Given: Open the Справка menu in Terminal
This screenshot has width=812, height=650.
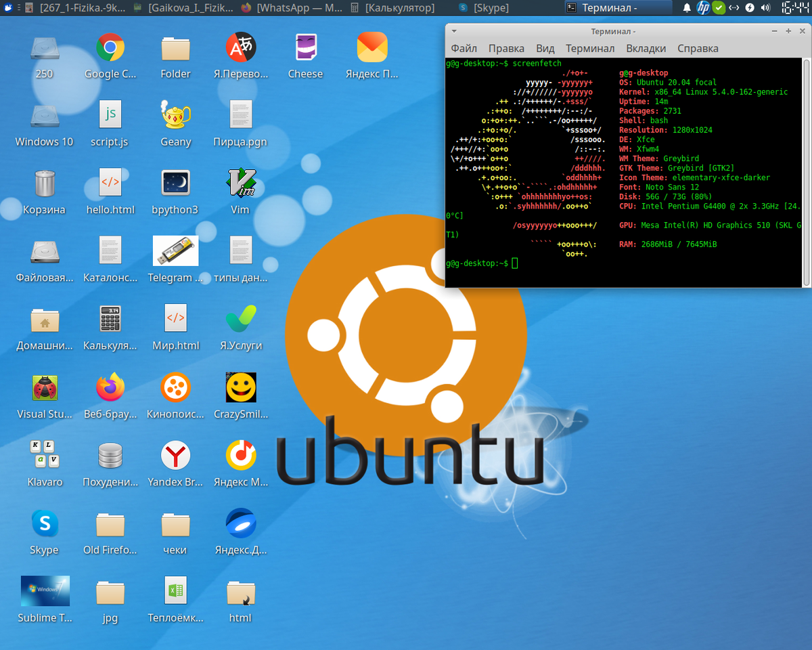Looking at the screenshot, I should pyautogui.click(x=698, y=48).
